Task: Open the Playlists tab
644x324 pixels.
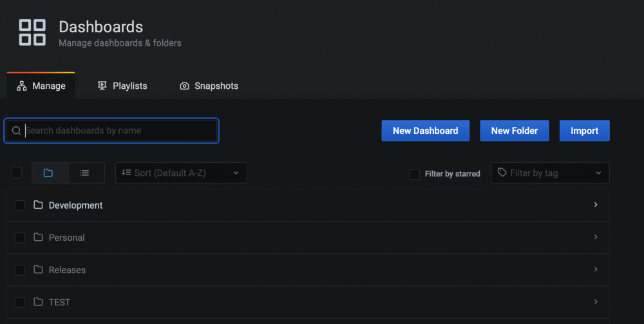Action: pos(122,86)
